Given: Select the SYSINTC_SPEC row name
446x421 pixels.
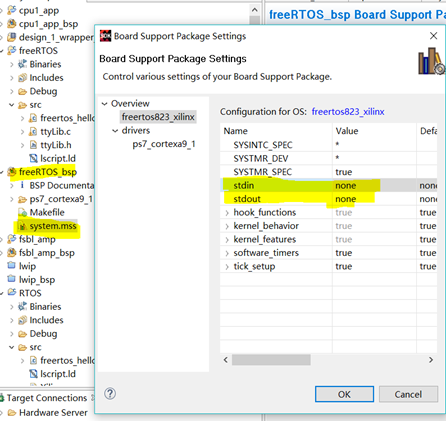Looking at the screenshot, I should point(263,145).
